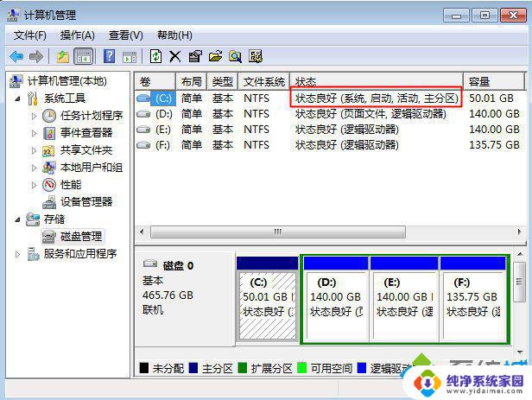Select the (F:) partition block in disk map
This screenshot has width=532, height=400.
click(473, 299)
